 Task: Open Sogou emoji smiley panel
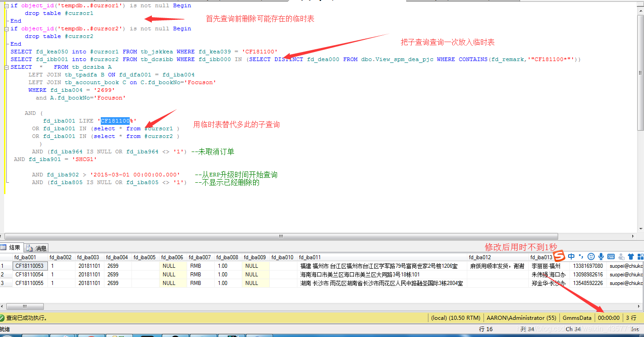(591, 256)
